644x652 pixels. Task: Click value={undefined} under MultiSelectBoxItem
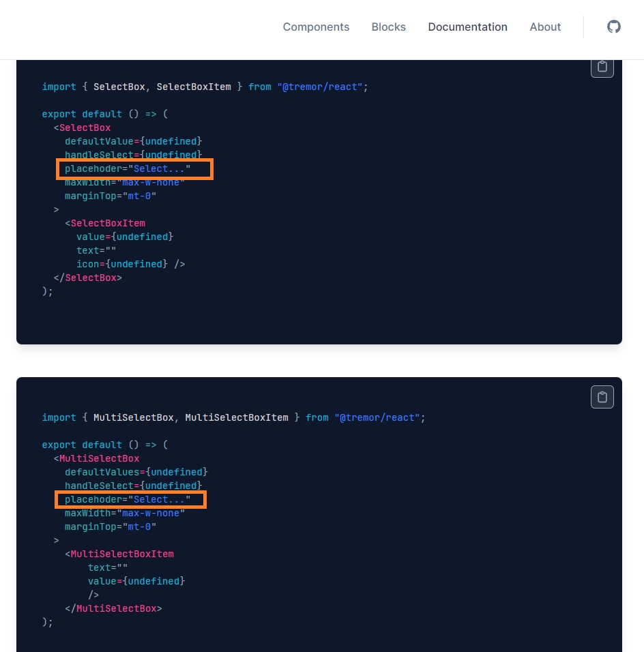[136, 581]
